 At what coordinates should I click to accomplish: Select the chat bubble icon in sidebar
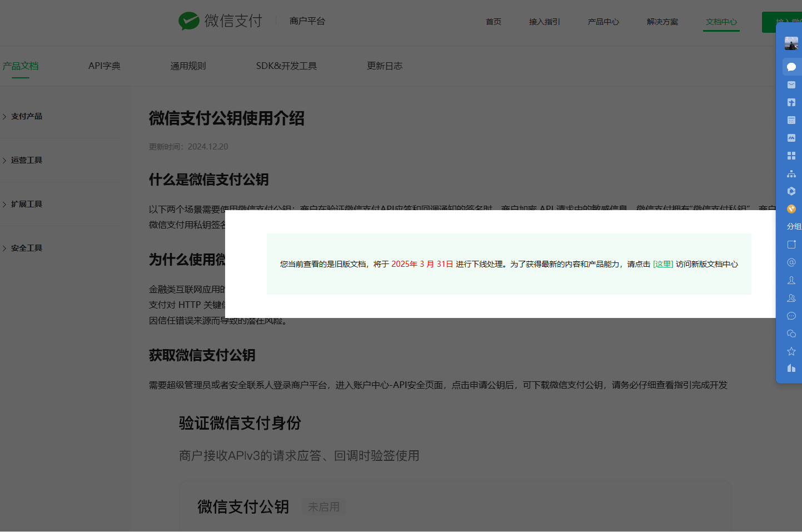pos(791,67)
